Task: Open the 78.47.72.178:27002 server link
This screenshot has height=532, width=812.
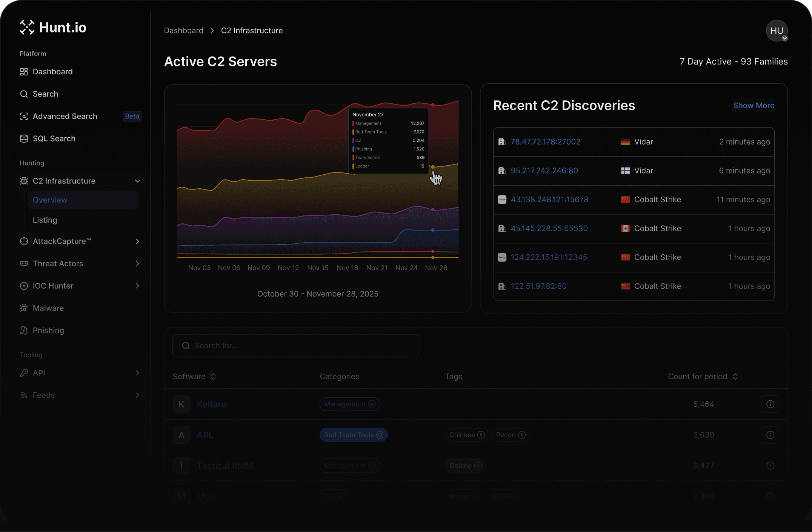Action: pos(545,142)
